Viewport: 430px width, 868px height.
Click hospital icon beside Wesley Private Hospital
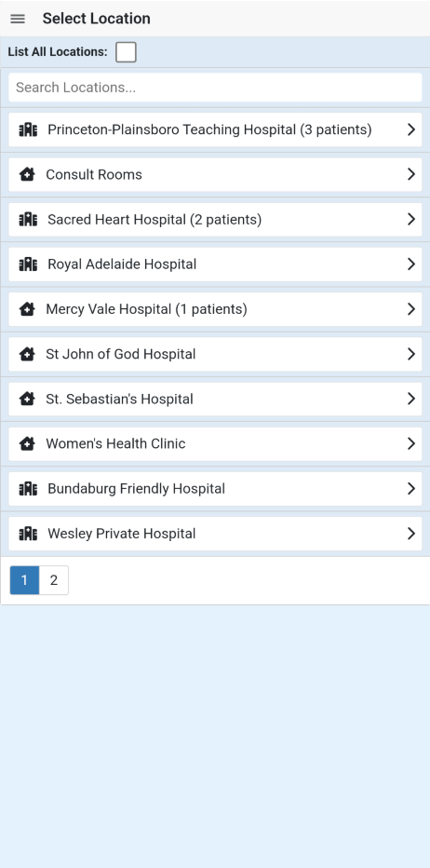point(28,534)
